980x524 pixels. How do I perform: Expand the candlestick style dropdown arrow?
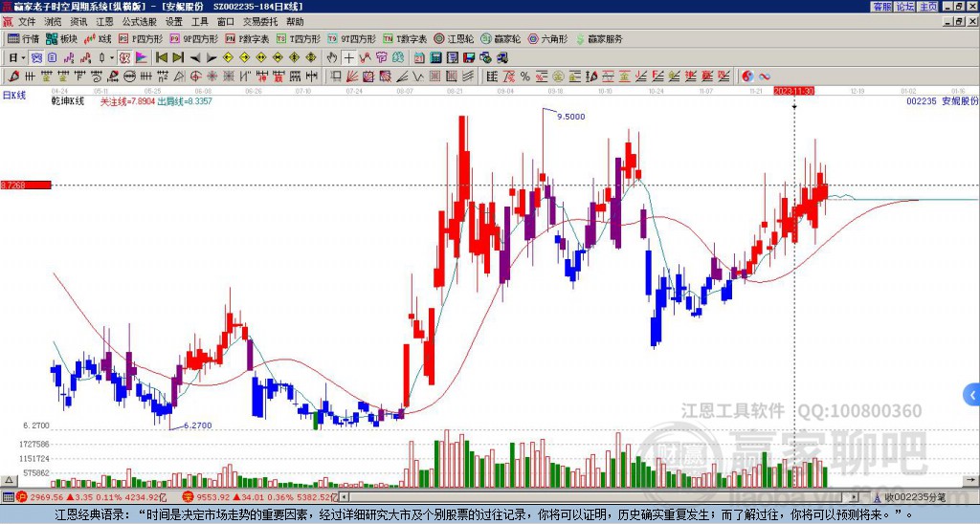(112, 58)
